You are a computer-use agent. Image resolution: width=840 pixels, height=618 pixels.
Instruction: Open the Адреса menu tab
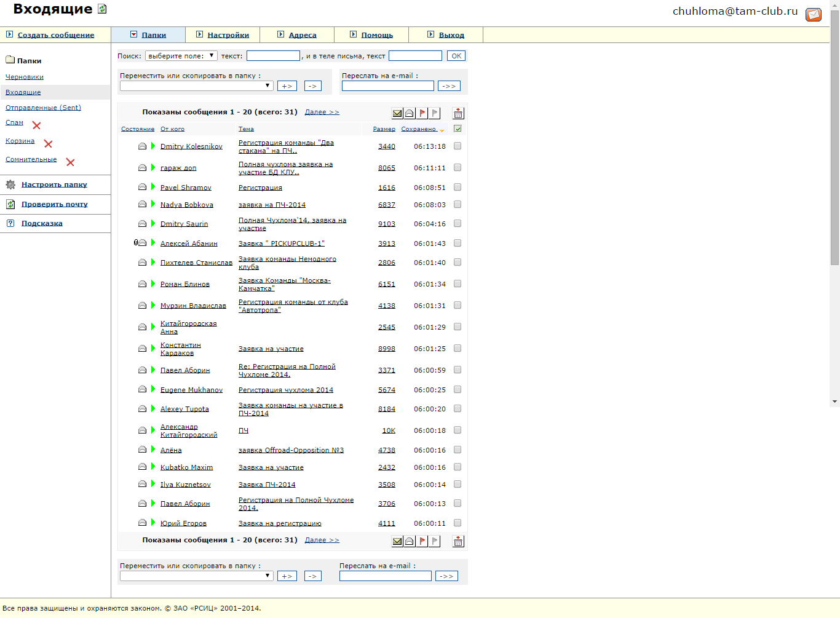302,35
